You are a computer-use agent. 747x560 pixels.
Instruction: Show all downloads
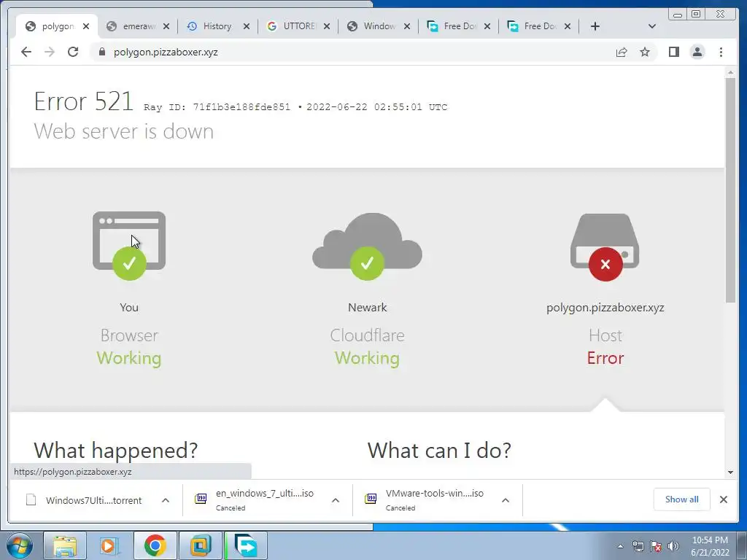682,499
